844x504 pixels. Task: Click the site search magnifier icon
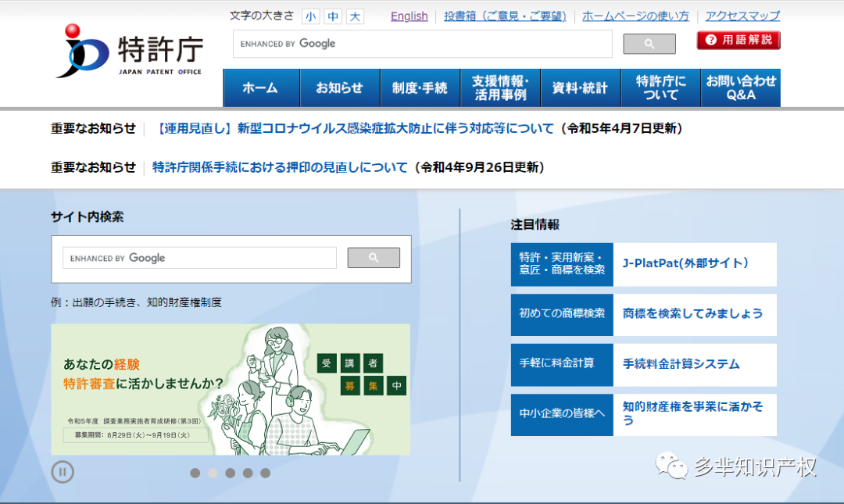click(x=373, y=258)
